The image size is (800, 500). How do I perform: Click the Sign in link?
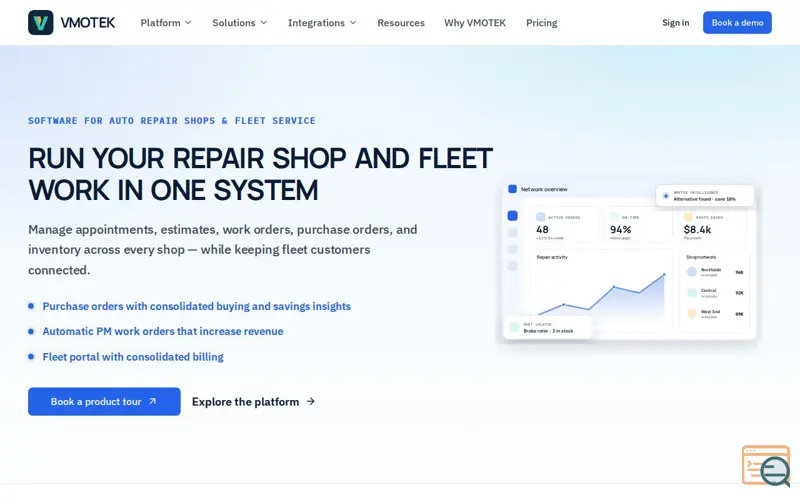(676, 22)
